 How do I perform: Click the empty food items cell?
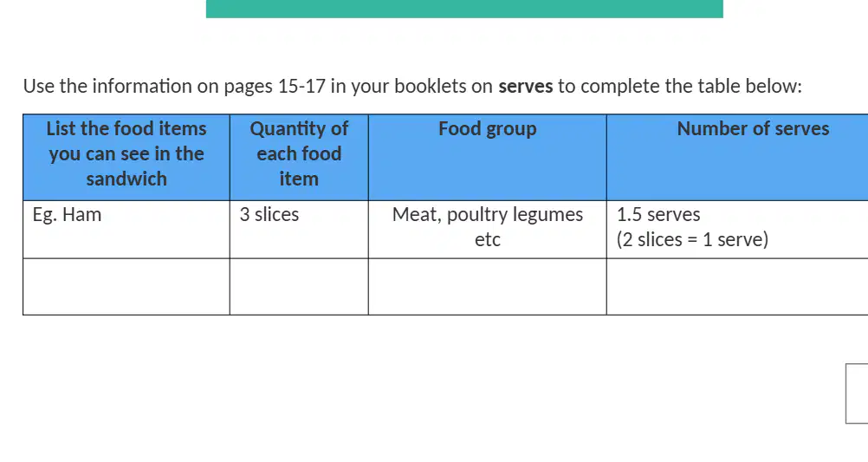[x=126, y=286]
